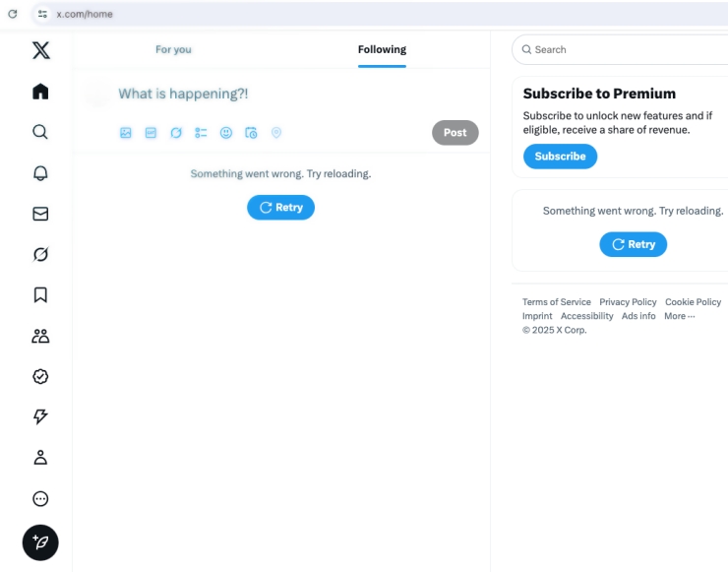Select the Following tab
Screen dimensions: 728x572
coord(382,49)
